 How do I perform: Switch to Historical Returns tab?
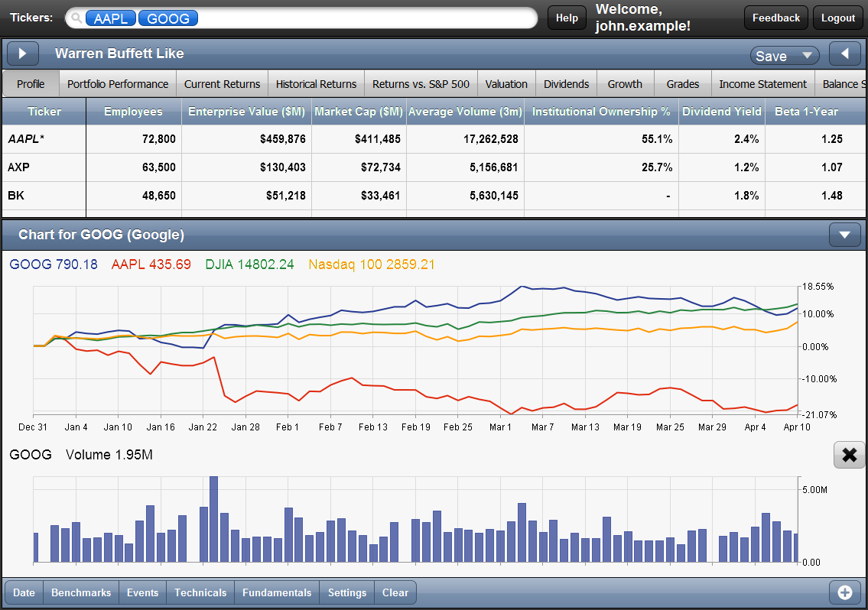316,84
